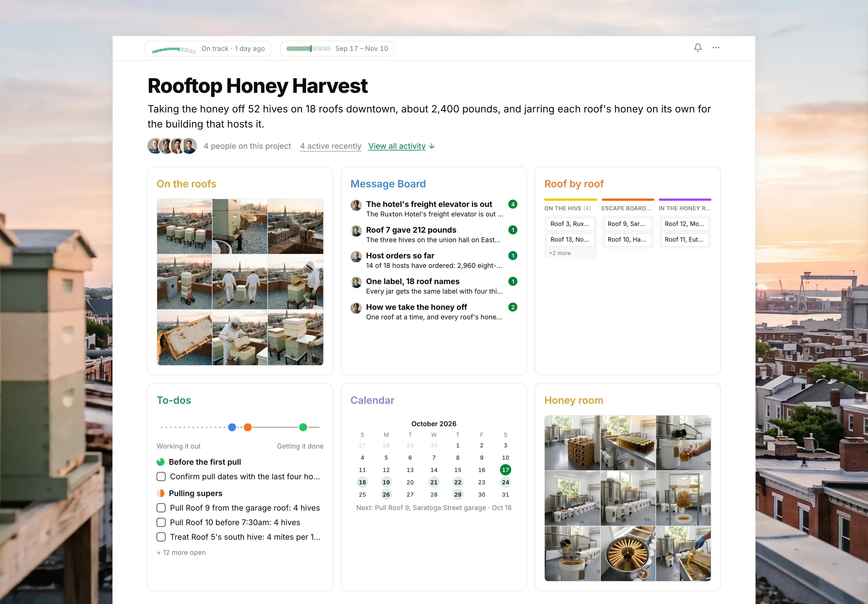Show the 4 active recently people
The height and width of the screenshot is (604, 868).
point(331,146)
